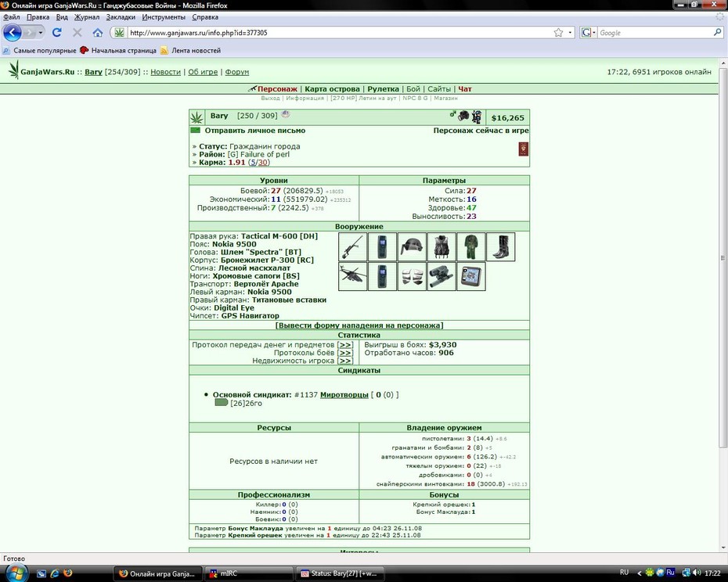Open the Правка menu
The width and height of the screenshot is (728, 582).
click(x=38, y=17)
